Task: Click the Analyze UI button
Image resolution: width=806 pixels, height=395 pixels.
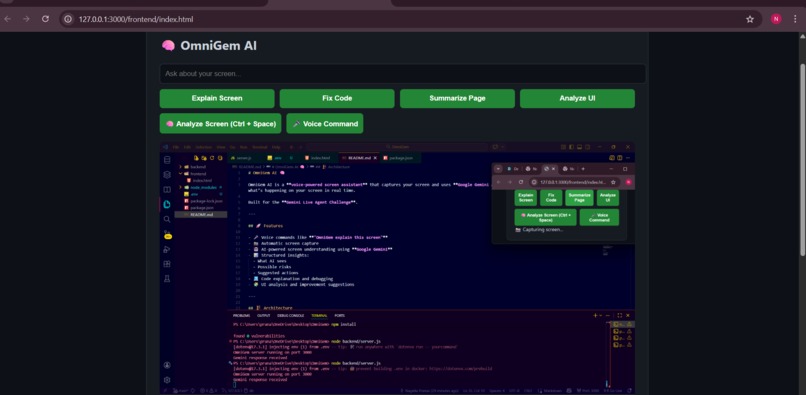Action: point(577,98)
